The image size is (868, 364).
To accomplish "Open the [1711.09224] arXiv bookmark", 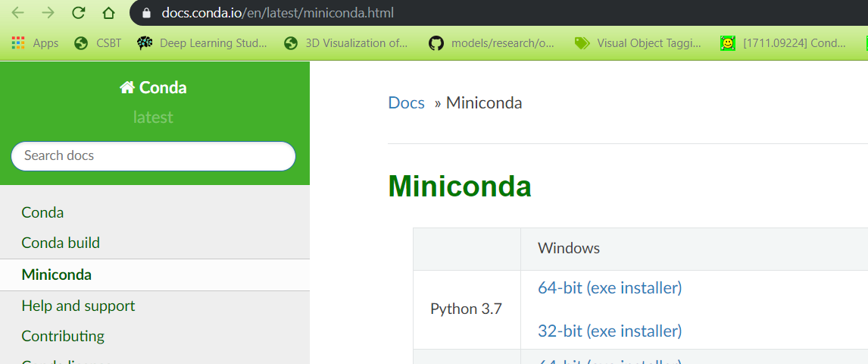I will click(782, 42).
